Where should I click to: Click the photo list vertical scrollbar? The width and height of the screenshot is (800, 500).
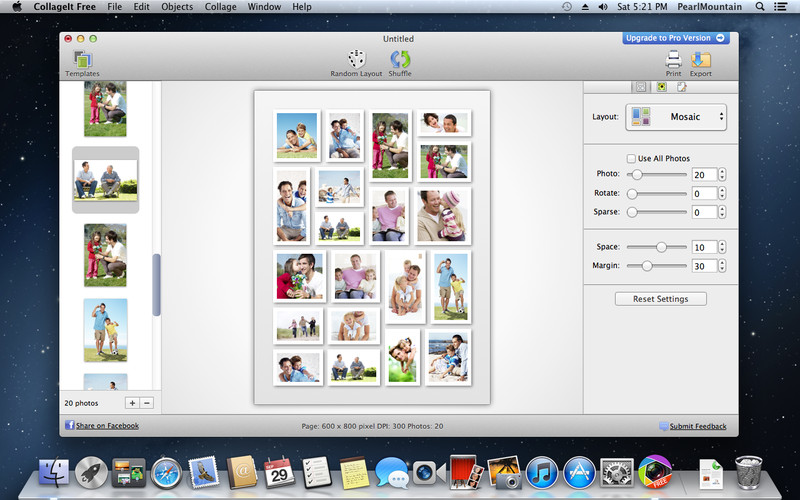click(x=157, y=285)
